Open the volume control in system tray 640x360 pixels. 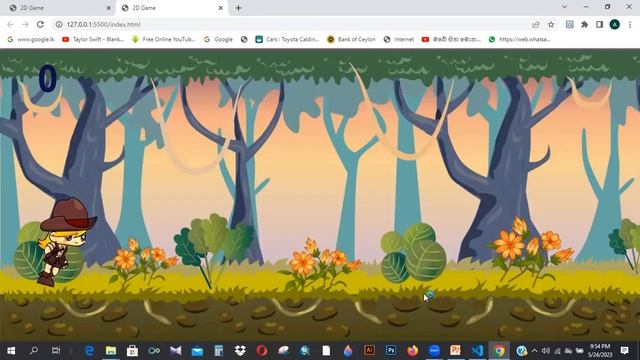coord(546,351)
